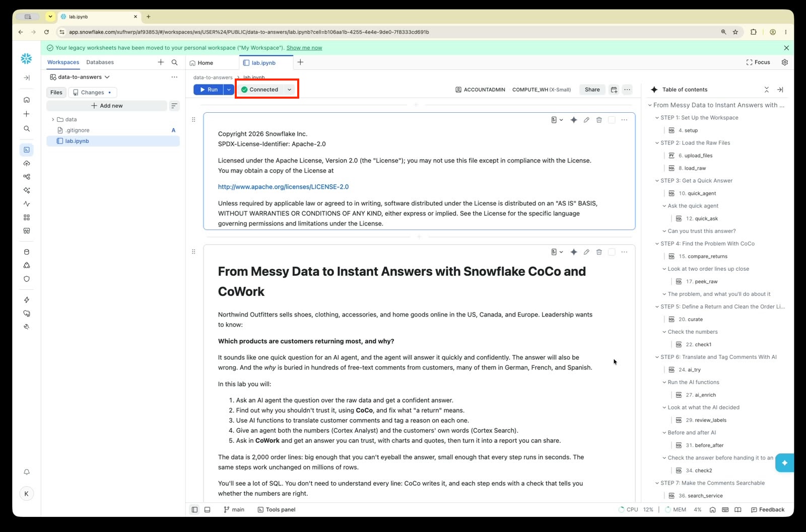
Task: Click the Share button
Action: pyautogui.click(x=592, y=90)
